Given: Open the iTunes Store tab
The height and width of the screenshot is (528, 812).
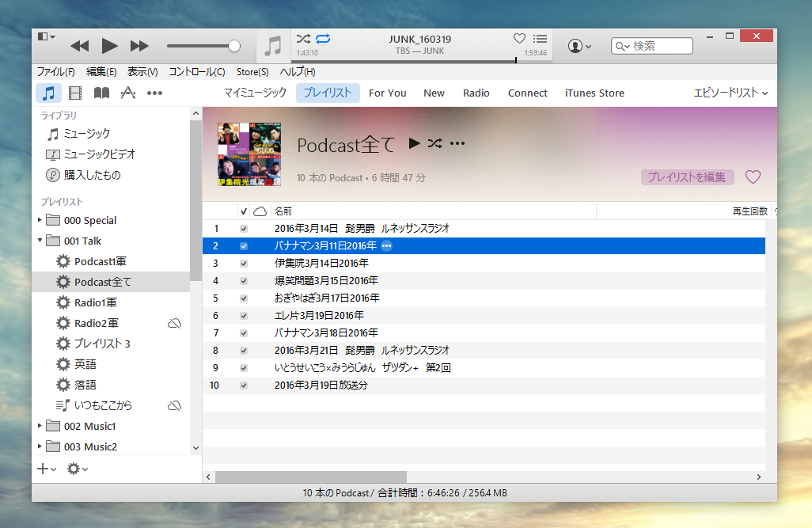Looking at the screenshot, I should (594, 93).
